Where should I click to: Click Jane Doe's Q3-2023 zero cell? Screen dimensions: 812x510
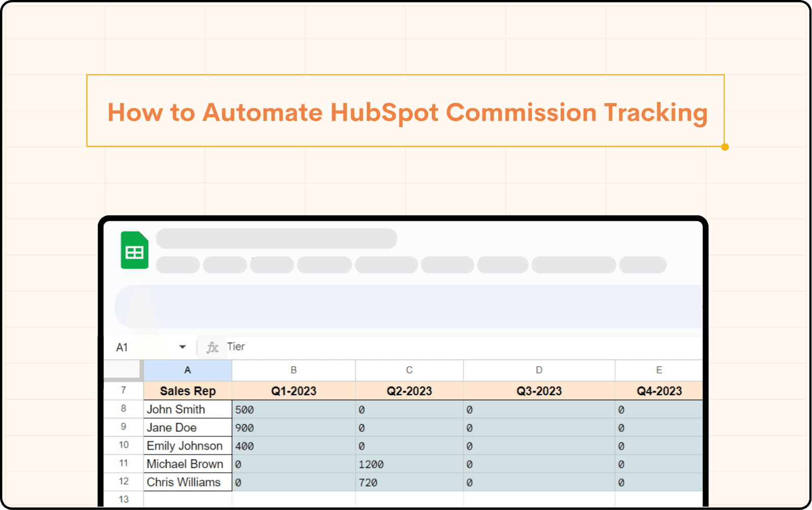[539, 428]
